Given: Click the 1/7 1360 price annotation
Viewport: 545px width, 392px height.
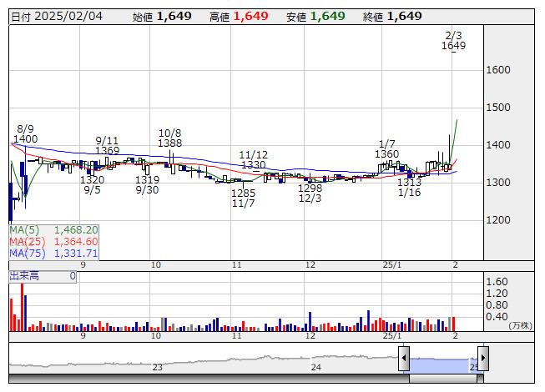Looking at the screenshot, I should click(x=387, y=149).
